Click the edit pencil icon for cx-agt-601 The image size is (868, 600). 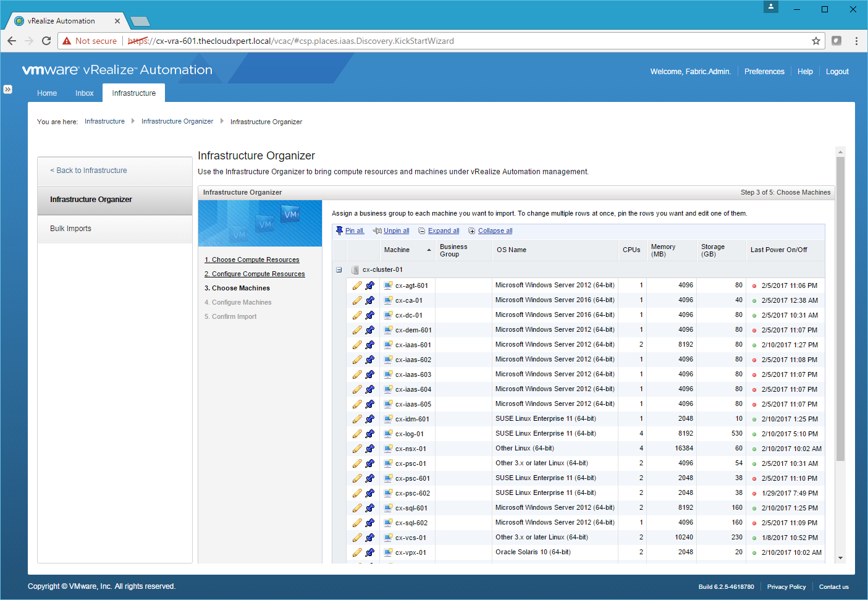357,285
